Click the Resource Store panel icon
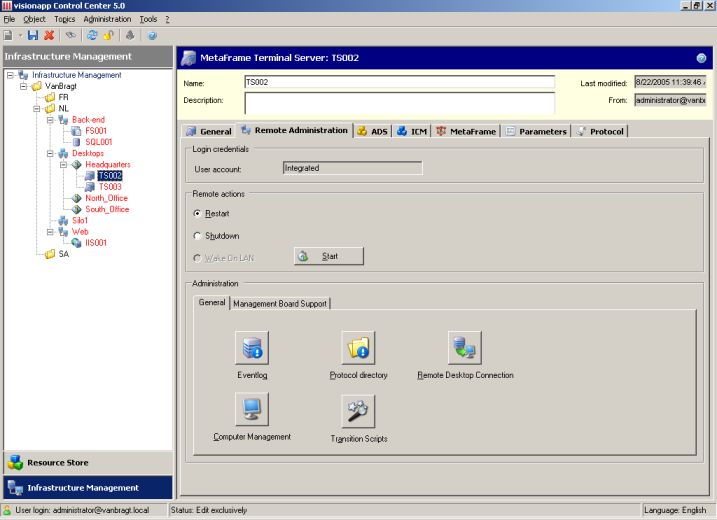717x520 pixels. point(15,462)
